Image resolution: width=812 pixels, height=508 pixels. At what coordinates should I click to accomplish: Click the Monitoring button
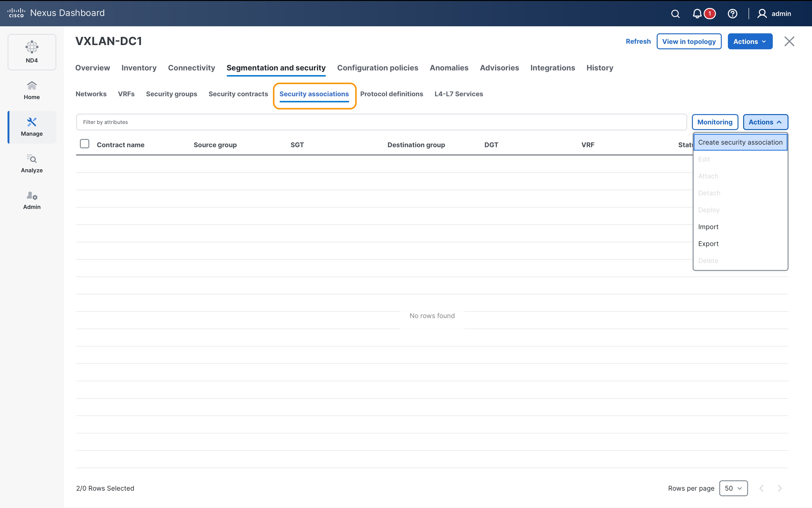pos(715,122)
